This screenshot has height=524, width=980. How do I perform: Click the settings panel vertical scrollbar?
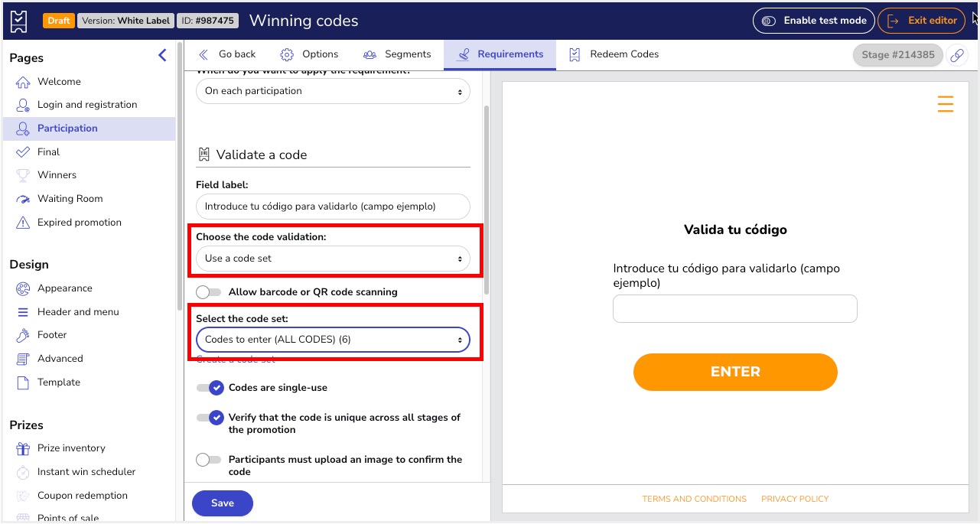tap(487, 199)
